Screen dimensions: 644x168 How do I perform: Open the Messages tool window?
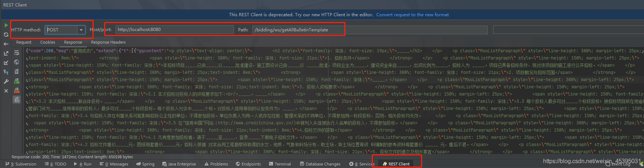click(x=114, y=164)
